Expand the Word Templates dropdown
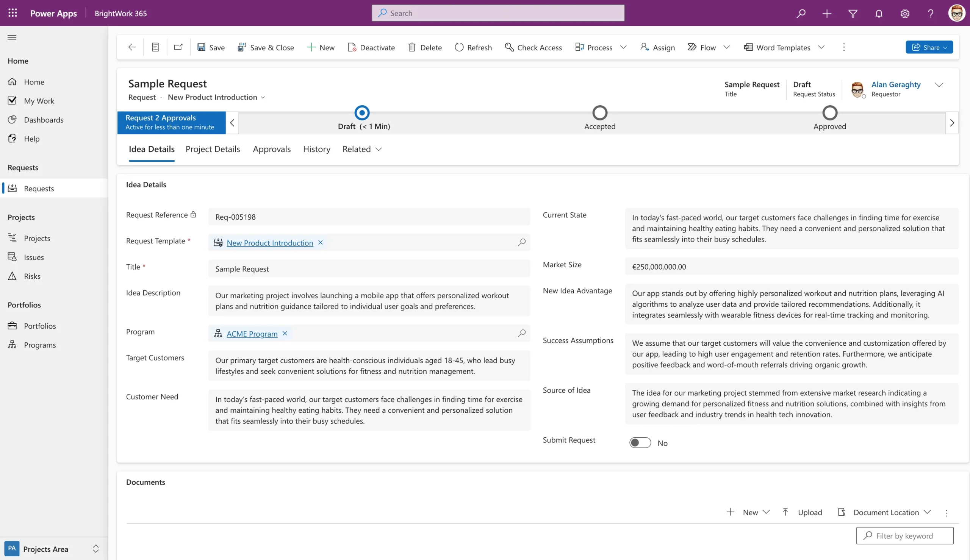The height and width of the screenshot is (560, 970). (x=821, y=47)
